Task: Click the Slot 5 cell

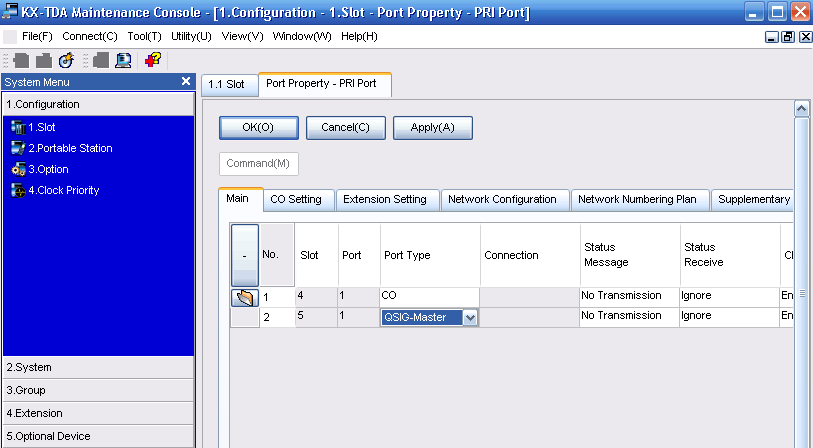Action: pos(317,317)
